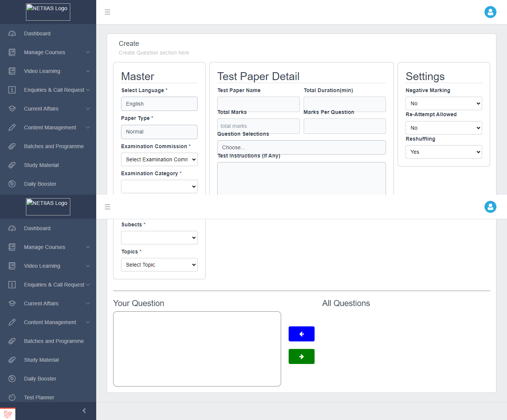Click the total marks input field

258,126
